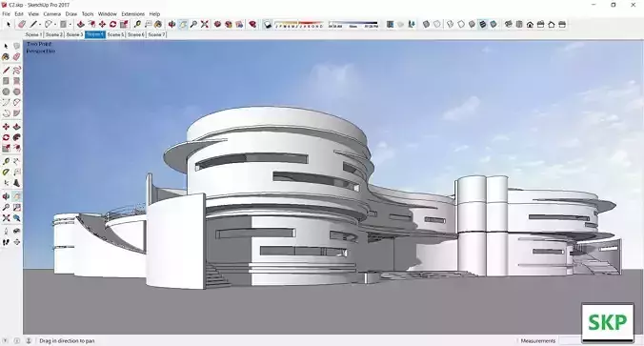Image resolution: width=644 pixels, height=346 pixels.
Task: Switch to Scene 5 tab
Action: 116,35
